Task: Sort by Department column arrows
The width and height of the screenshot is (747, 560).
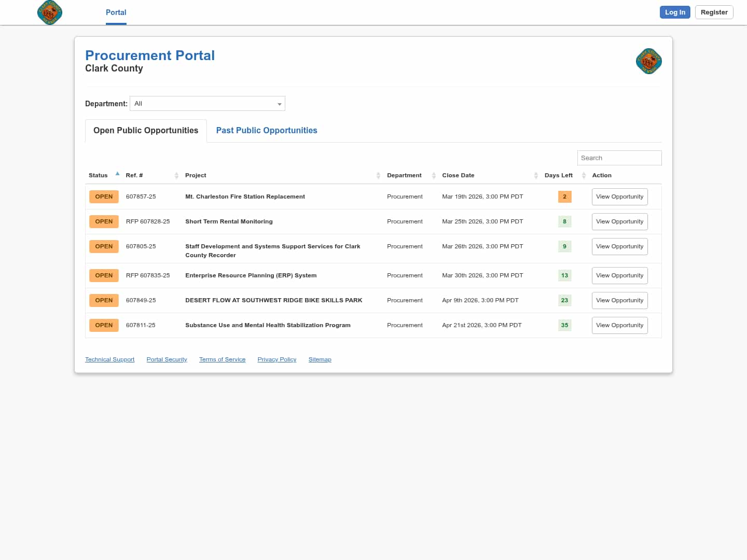Action: 434,176
